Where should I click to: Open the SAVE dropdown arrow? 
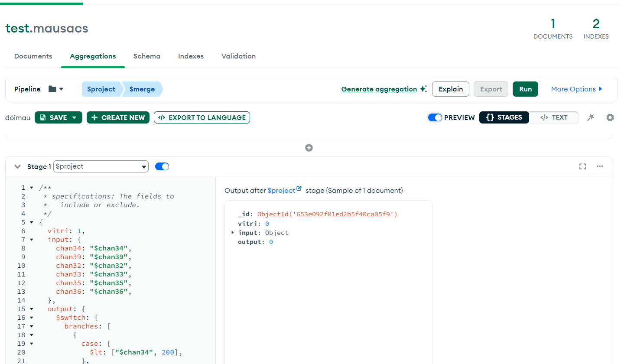point(74,117)
